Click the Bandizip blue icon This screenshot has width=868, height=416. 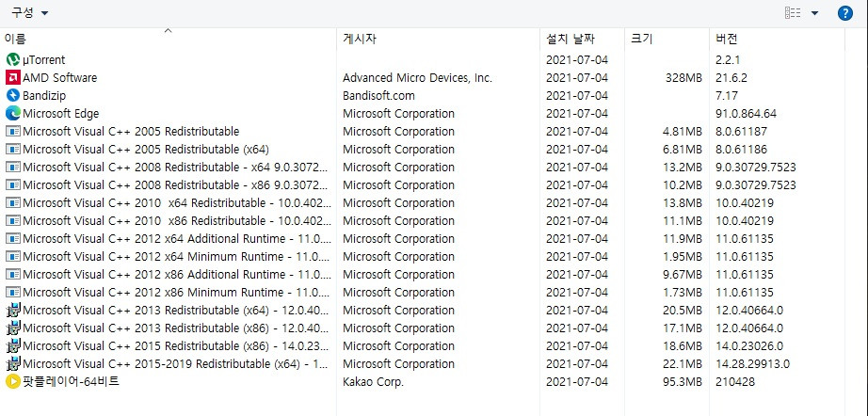click(x=13, y=95)
